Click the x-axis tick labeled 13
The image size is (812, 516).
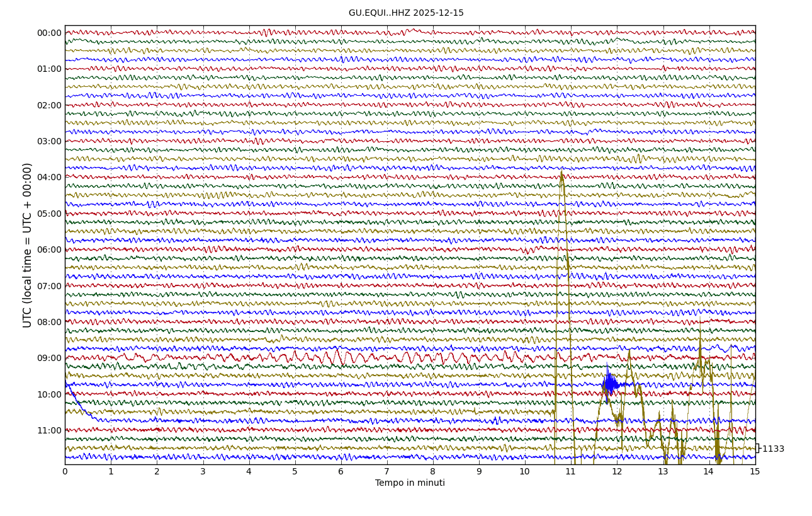coord(663,472)
